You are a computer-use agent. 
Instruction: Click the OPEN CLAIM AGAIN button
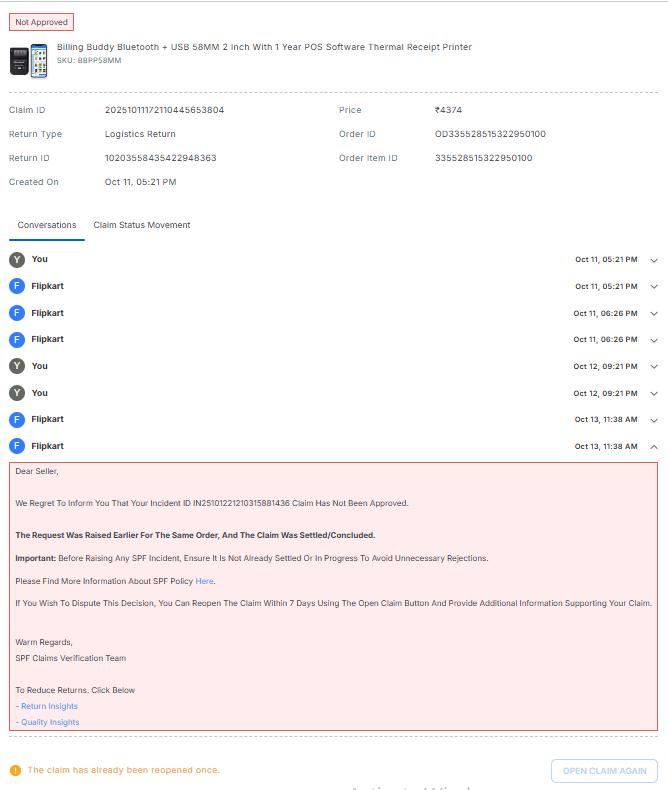(605, 771)
